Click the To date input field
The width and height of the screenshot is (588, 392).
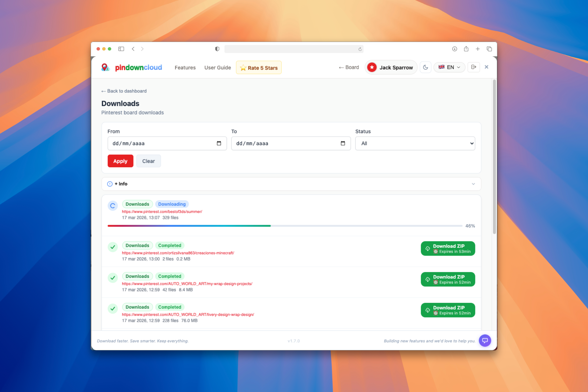[291, 143]
